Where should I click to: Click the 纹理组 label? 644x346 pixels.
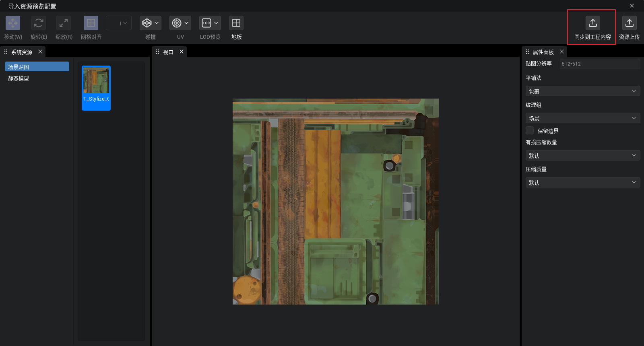533,105
